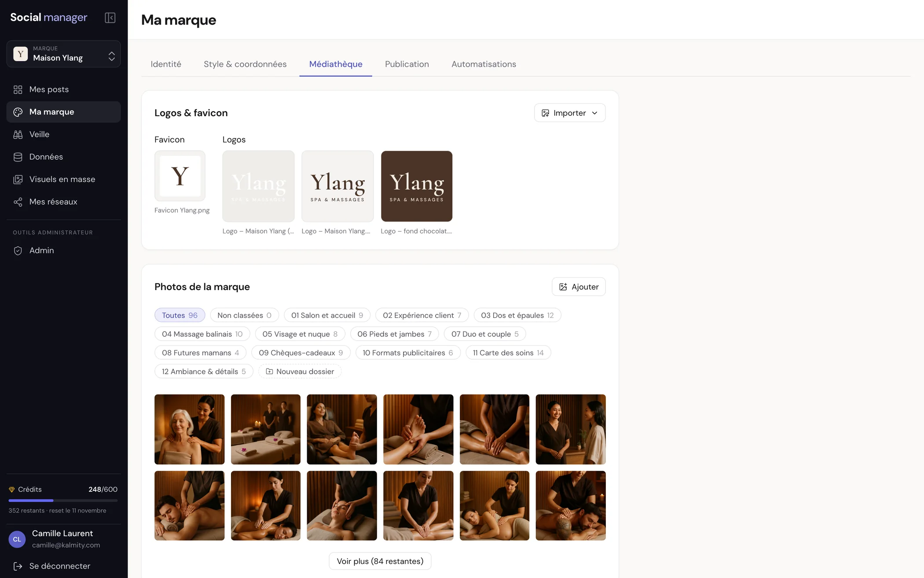Select the Toutes 96 filter chip
The image size is (924, 578).
pos(180,315)
